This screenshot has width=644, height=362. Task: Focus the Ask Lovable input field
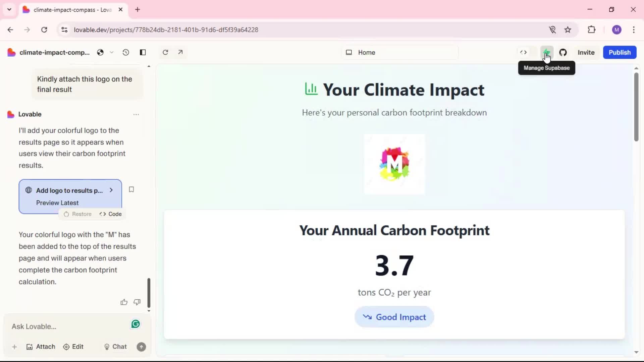(x=67, y=326)
